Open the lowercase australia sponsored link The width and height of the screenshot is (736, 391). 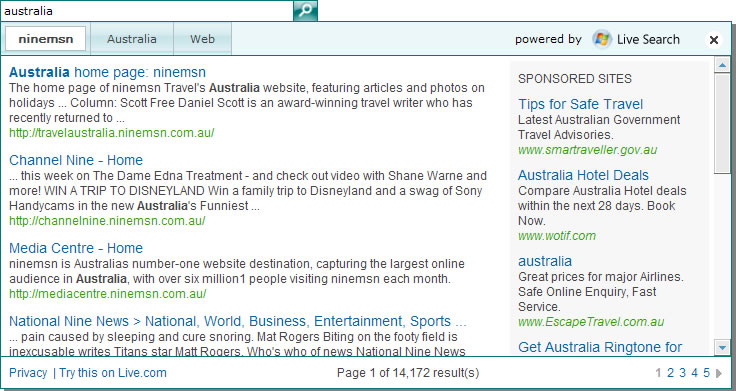545,261
